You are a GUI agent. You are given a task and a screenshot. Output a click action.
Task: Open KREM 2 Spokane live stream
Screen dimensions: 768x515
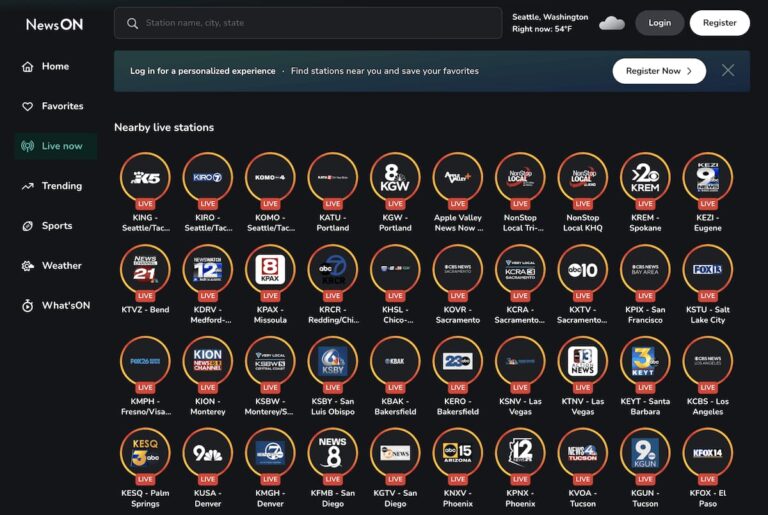coord(645,178)
